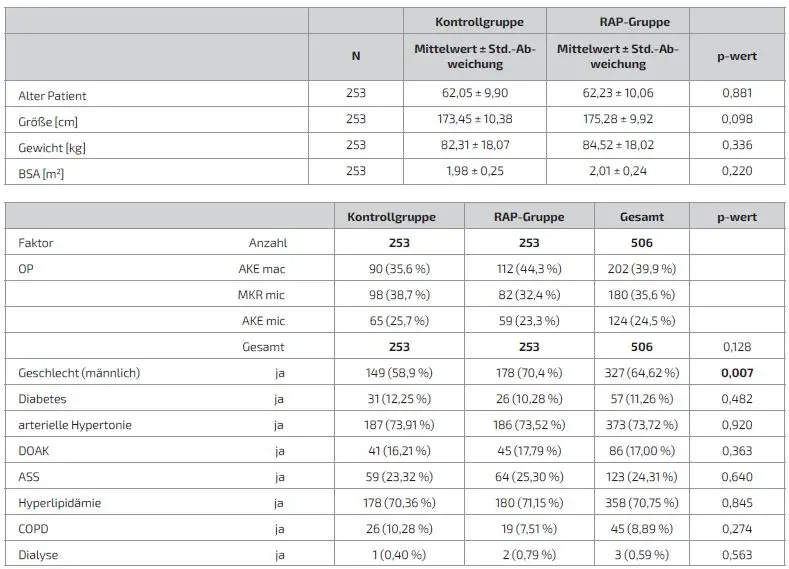Select the value "62,05 ± 9,90"
Viewport: 789px width, 569px height.
(474, 94)
